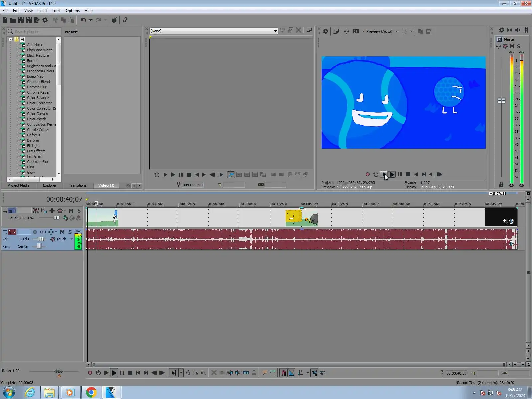Click the Undo arrow icon

(x=83, y=20)
